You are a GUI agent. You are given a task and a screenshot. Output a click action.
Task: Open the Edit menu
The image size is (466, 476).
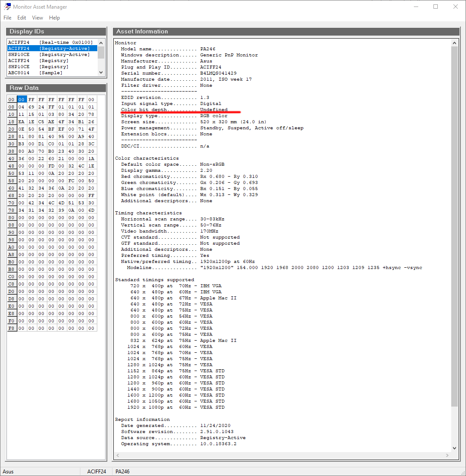point(22,18)
